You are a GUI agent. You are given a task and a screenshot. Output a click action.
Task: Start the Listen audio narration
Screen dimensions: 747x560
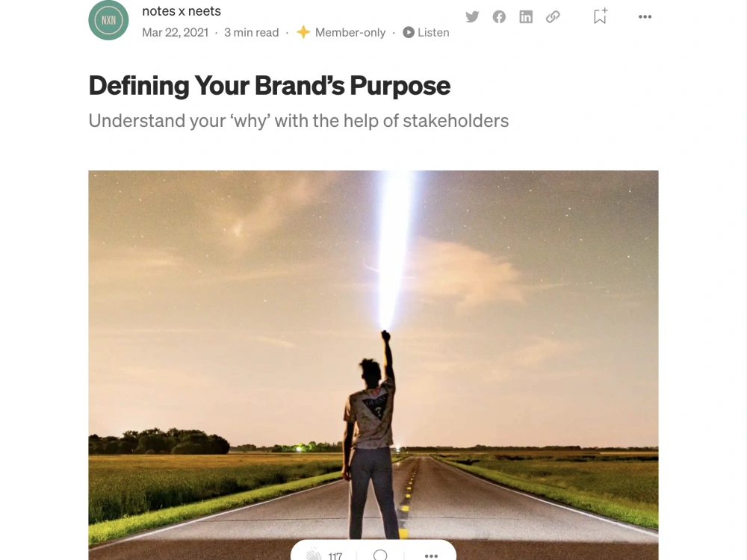pos(426,32)
